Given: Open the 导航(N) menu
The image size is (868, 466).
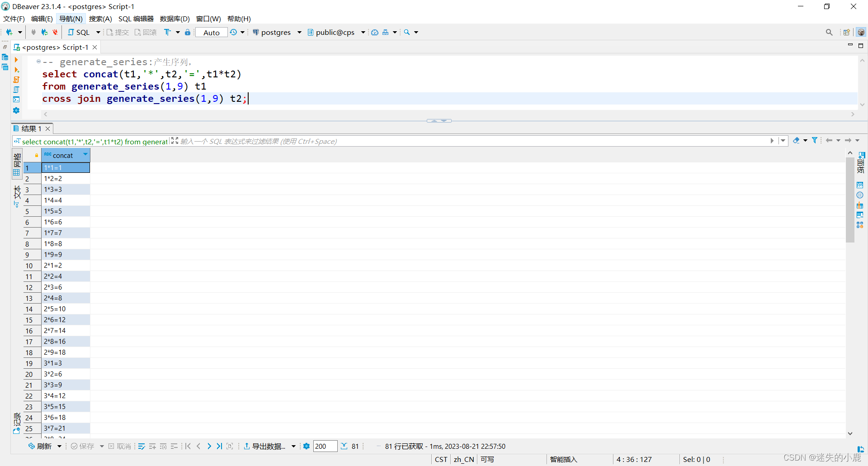Looking at the screenshot, I should point(71,19).
